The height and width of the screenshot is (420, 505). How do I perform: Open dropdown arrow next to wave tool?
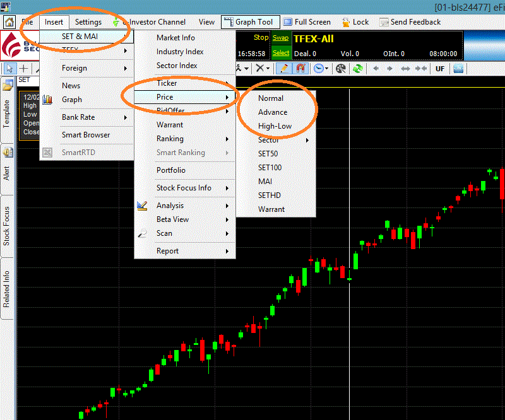[x=246, y=69]
